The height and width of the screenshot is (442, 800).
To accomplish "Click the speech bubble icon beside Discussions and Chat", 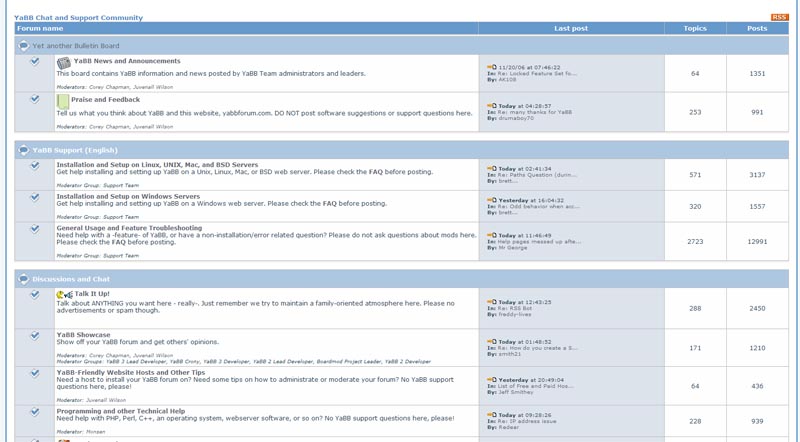I will click(x=23, y=279).
